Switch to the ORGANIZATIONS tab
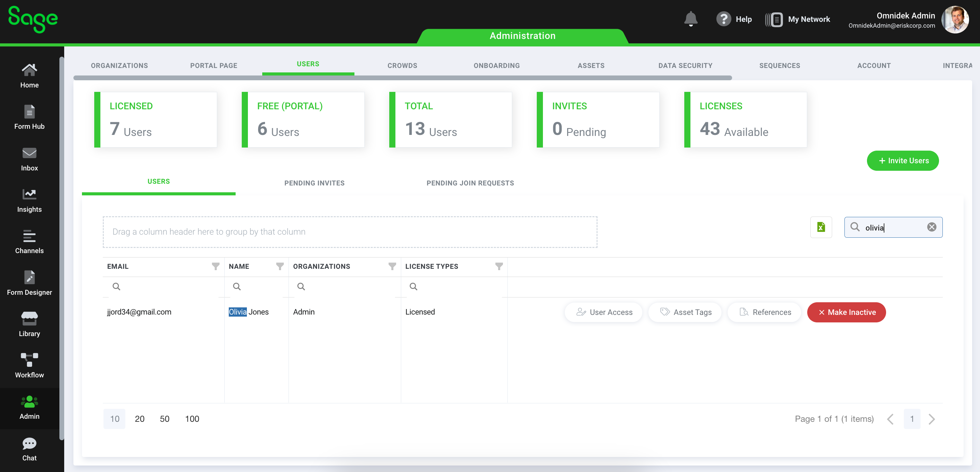 click(119, 66)
